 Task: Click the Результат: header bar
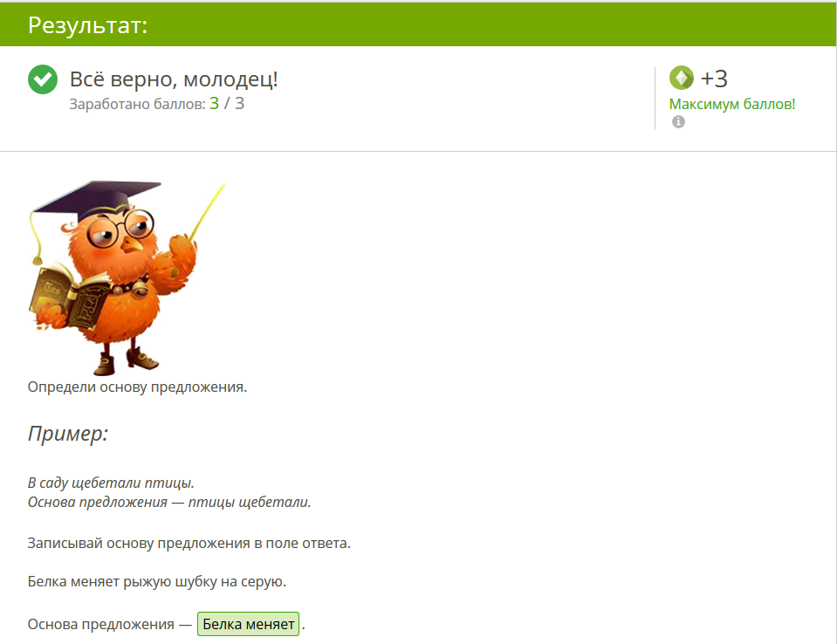pyautogui.click(x=419, y=24)
